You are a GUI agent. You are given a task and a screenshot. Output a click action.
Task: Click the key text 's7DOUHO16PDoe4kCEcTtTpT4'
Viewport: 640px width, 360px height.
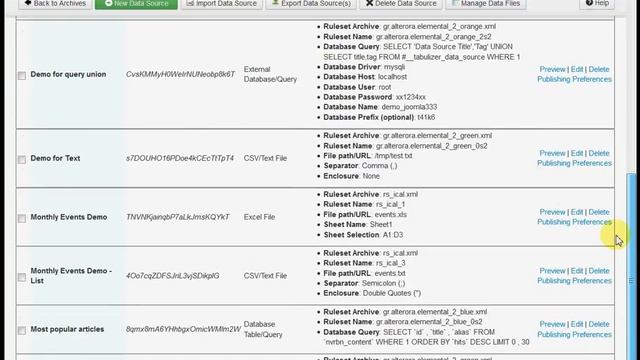[x=180, y=158]
